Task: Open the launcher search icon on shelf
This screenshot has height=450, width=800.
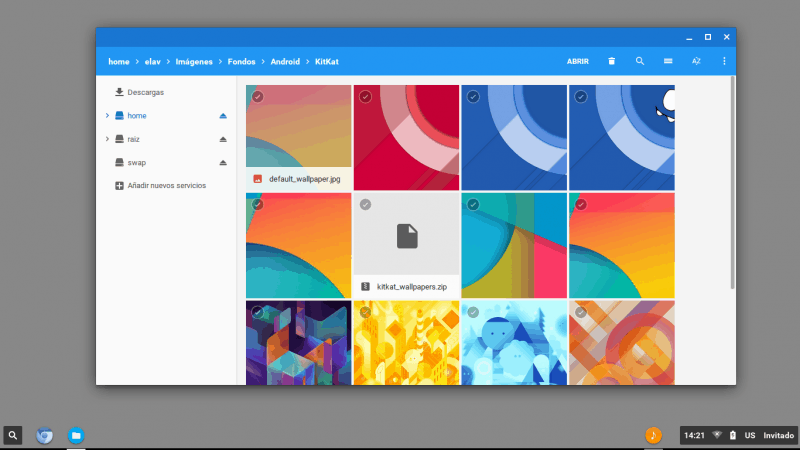Action: coord(13,435)
